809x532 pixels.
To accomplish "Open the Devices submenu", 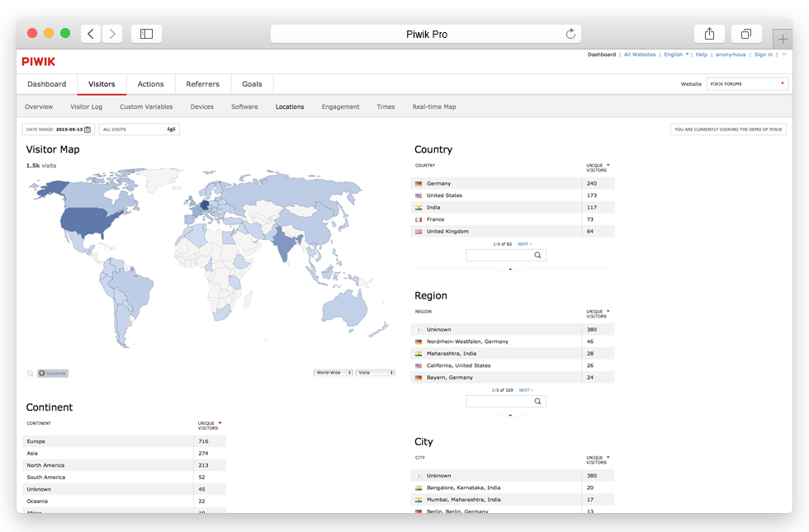I will click(201, 106).
